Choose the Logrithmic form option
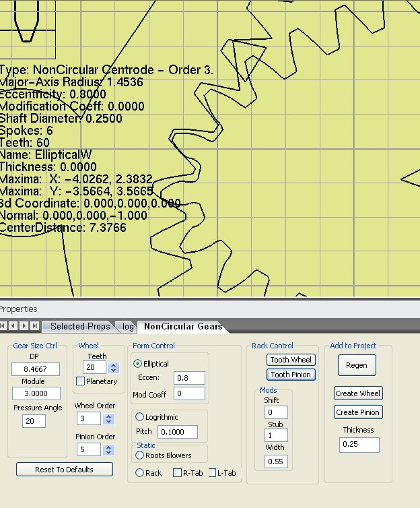Screen dimensions: 420x508 coord(140,417)
